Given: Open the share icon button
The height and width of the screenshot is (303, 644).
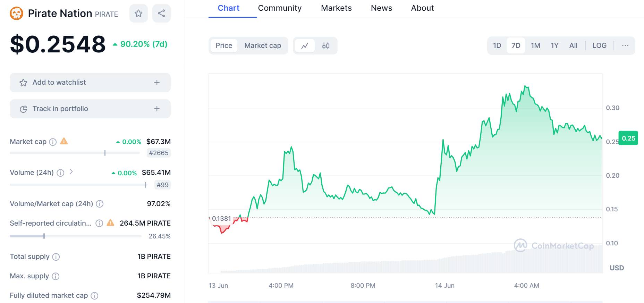Looking at the screenshot, I should (161, 14).
